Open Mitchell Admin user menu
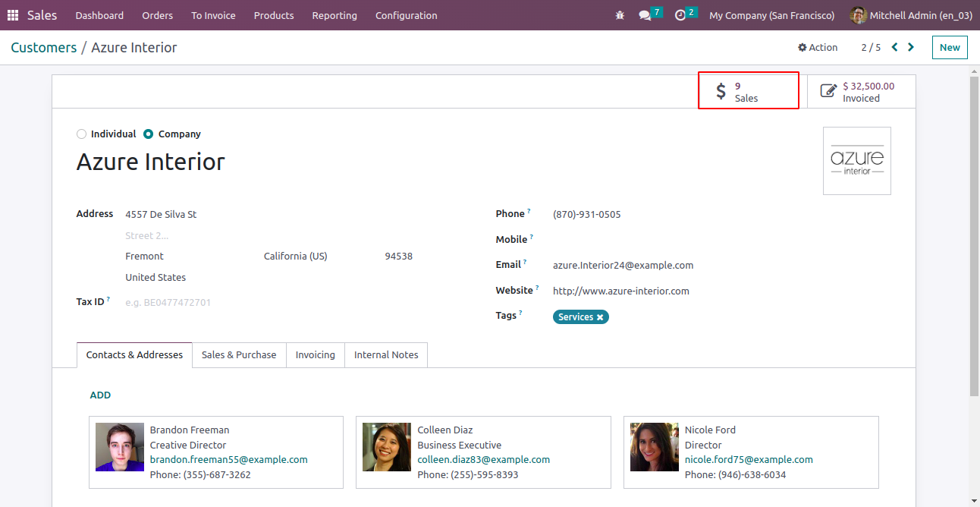 tap(911, 15)
